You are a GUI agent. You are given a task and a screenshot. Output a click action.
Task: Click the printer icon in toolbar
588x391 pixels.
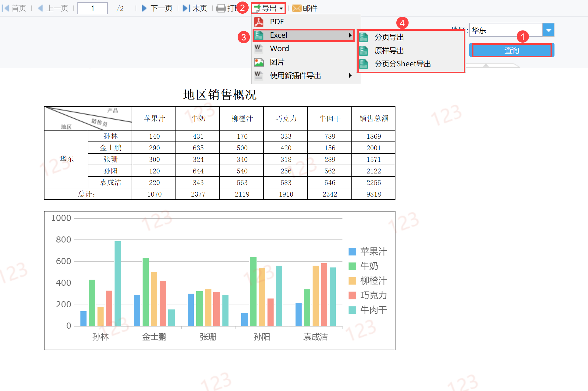pyautogui.click(x=221, y=8)
